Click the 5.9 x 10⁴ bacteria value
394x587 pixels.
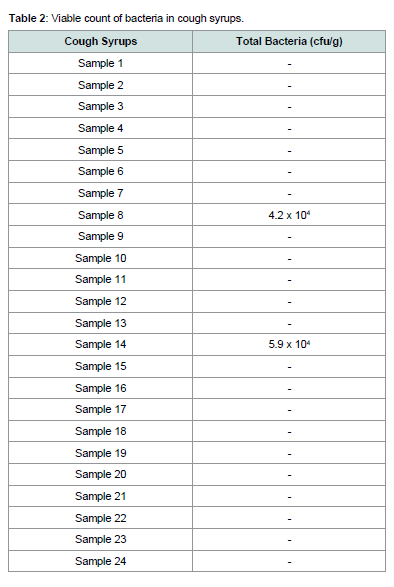click(289, 344)
